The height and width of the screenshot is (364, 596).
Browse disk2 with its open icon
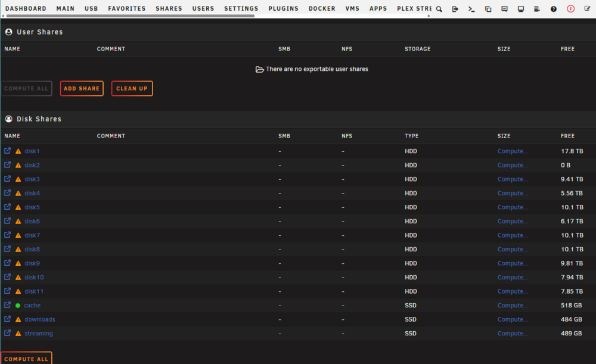(x=7, y=165)
